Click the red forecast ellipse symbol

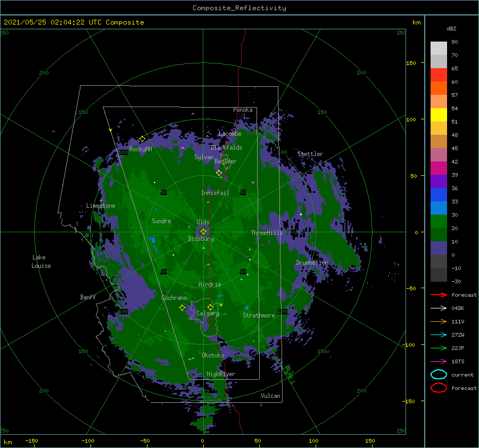point(439,388)
